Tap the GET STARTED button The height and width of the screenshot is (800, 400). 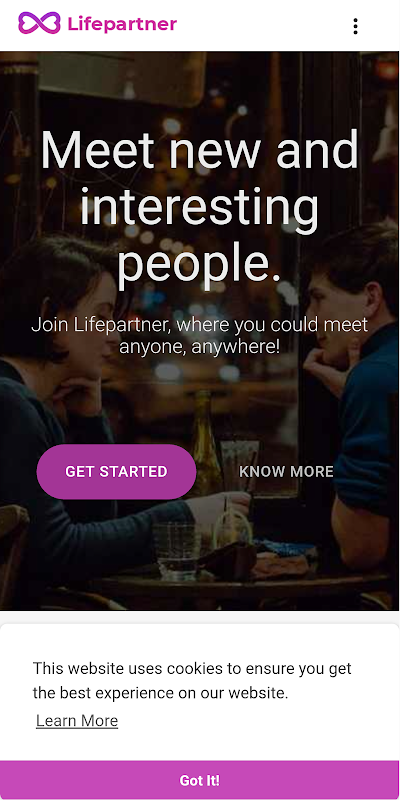click(116, 471)
